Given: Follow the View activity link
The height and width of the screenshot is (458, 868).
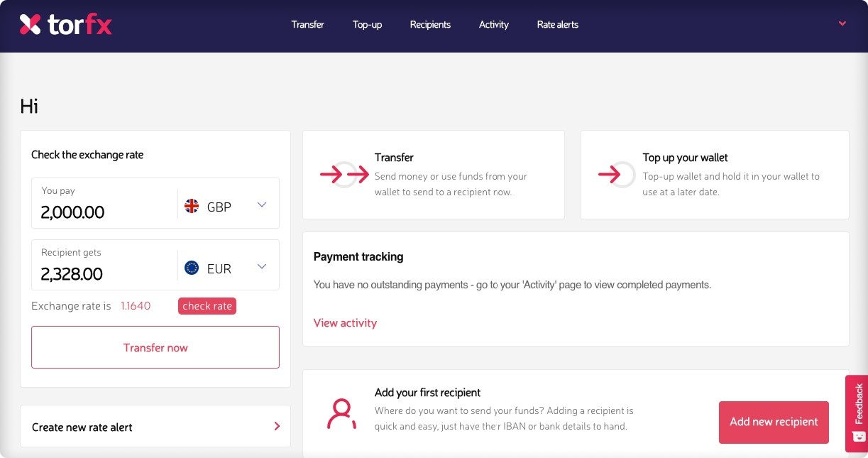Looking at the screenshot, I should coord(345,323).
